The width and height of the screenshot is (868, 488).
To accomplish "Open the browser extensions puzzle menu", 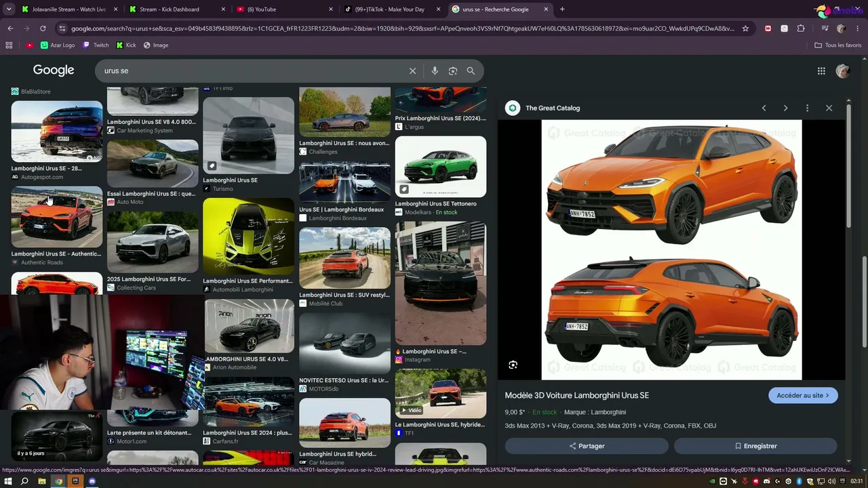I will (x=801, y=28).
